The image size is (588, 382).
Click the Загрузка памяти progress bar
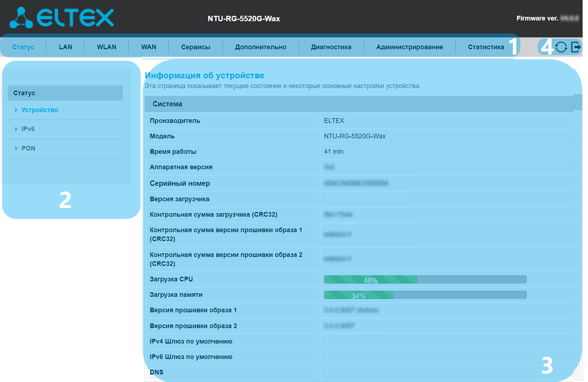[425, 295]
